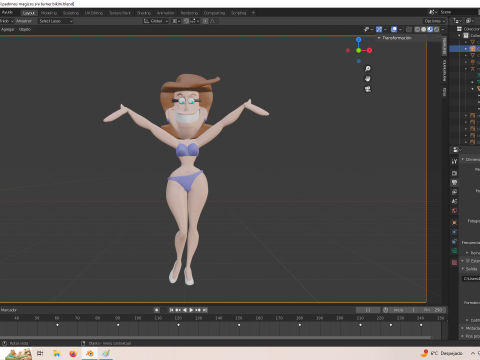Screen dimensions: 480x360
Task: Click the hand pan view icon
Action: point(367,79)
